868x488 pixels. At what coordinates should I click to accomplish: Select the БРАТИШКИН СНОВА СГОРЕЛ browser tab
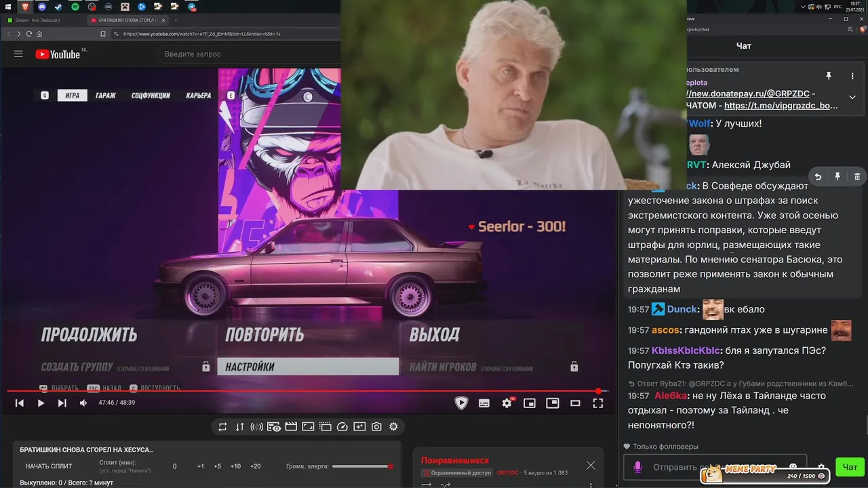127,20
